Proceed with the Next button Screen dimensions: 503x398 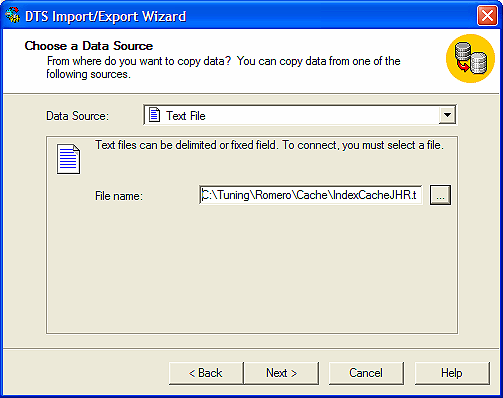281,373
